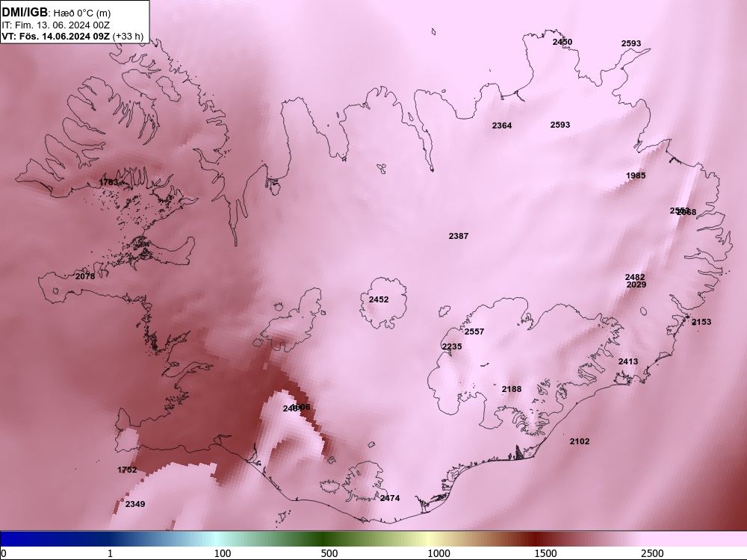Click the 2413 height label
Screen dimensions: 747x560
click(628, 361)
